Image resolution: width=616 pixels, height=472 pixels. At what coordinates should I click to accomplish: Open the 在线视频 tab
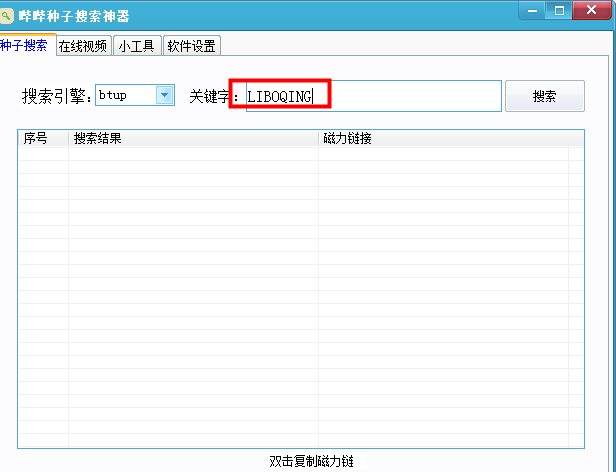[84, 46]
